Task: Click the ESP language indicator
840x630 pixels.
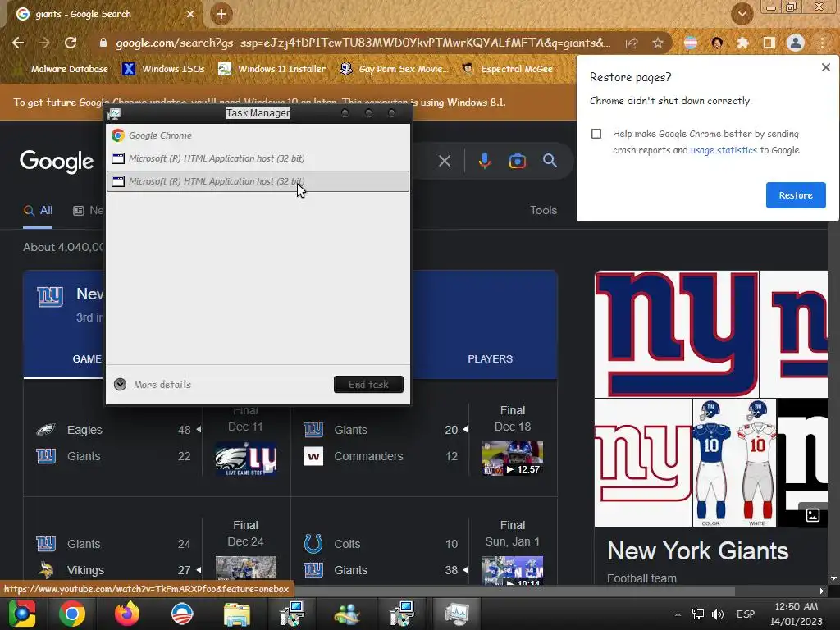Action: point(745,614)
